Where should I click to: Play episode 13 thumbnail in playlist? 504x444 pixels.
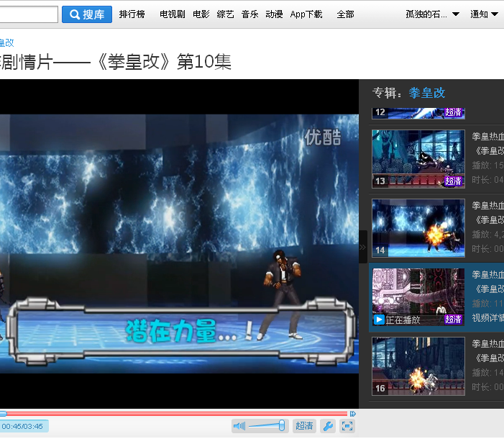418,159
